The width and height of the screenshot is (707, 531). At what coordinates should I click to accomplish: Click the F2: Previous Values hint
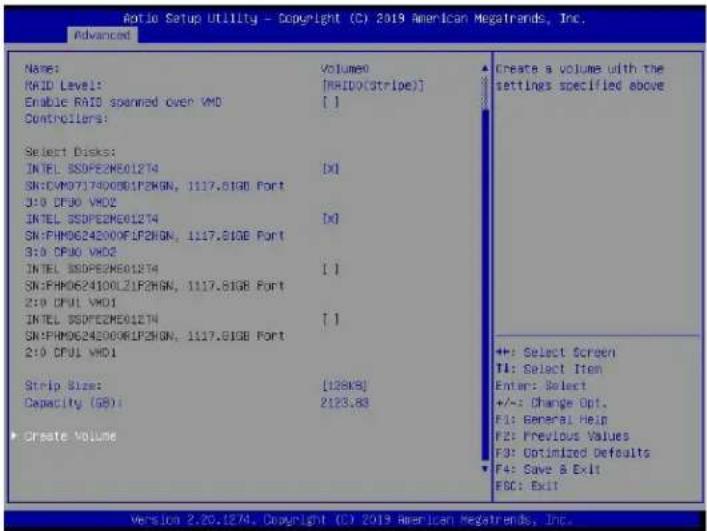562,436
